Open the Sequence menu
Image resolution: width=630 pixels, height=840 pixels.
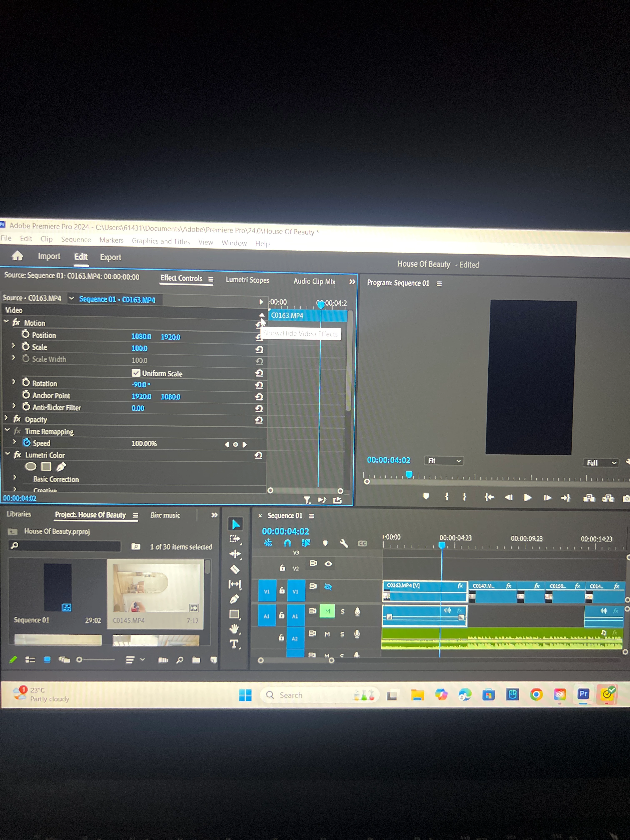point(76,240)
